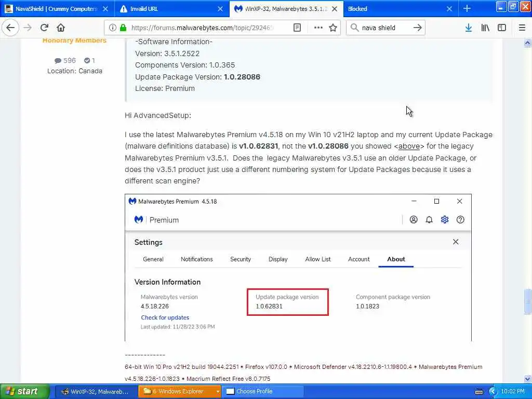Click the Security settings tab in screenshot

(241, 259)
